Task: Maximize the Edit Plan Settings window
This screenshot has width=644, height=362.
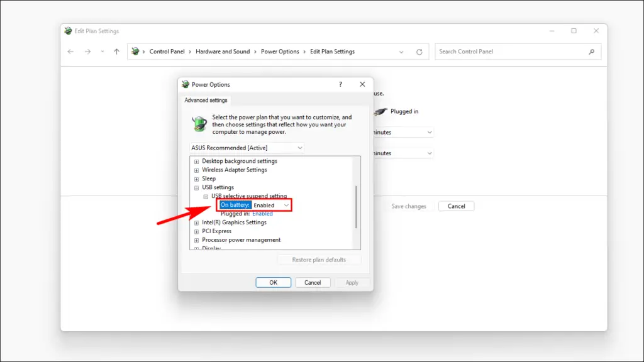Action: [574, 31]
